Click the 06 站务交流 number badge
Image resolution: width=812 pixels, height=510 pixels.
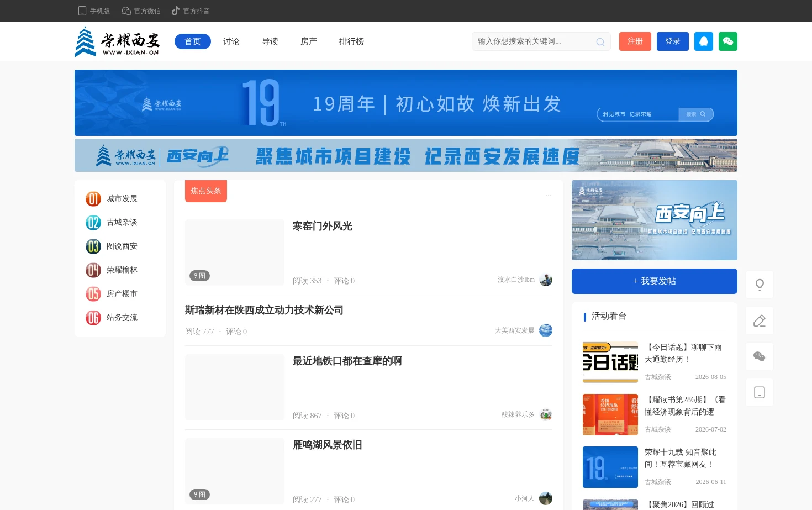[93, 318]
